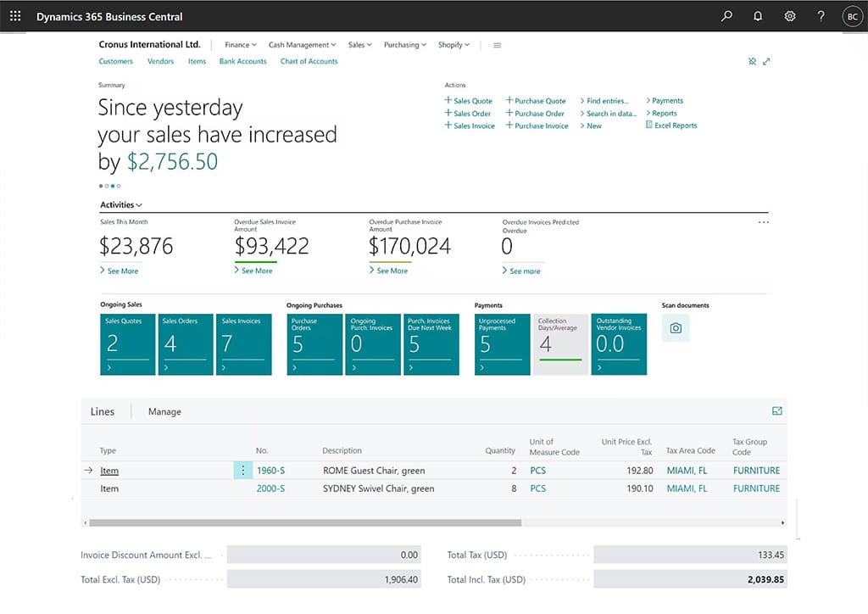Open Ongoing Purch. Invoices tile
The height and width of the screenshot is (614, 868).
click(373, 344)
